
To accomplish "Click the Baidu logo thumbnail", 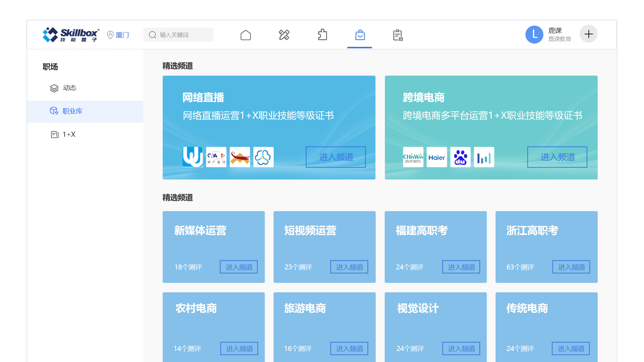I will (460, 157).
